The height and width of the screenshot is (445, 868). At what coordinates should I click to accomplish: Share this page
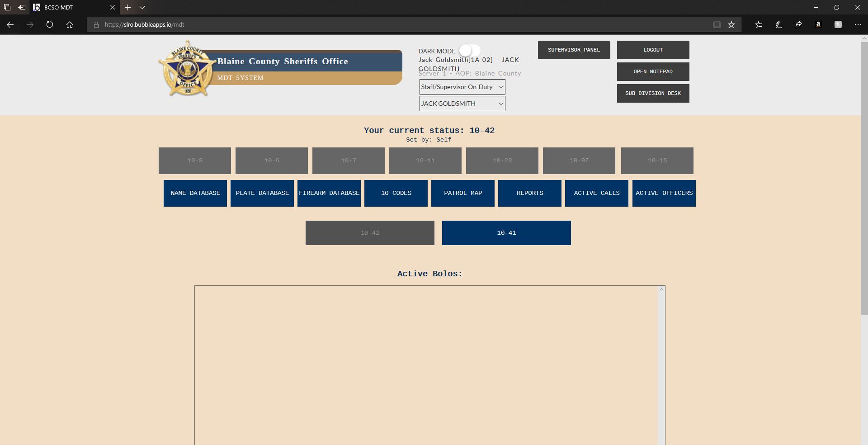798,25
